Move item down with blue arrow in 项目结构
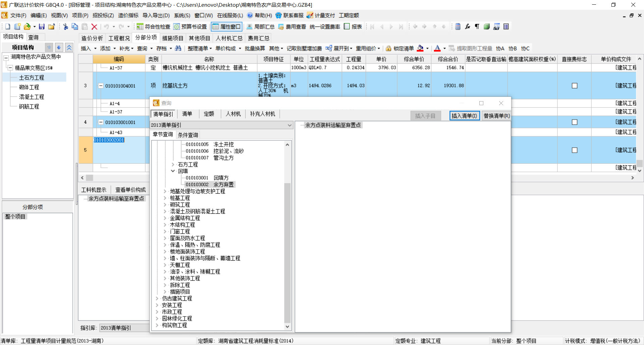 tap(59, 48)
